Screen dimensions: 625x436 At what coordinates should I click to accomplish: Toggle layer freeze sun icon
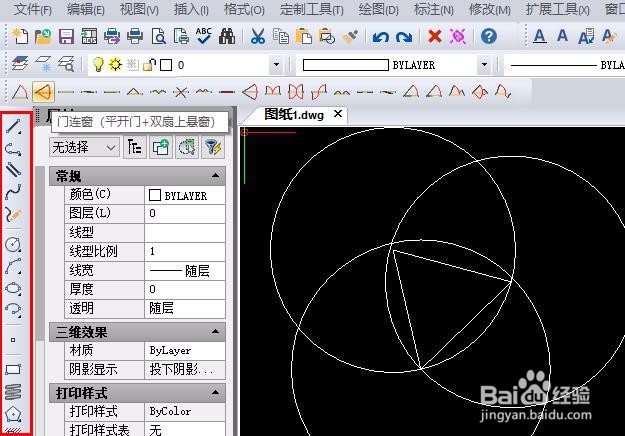point(116,64)
